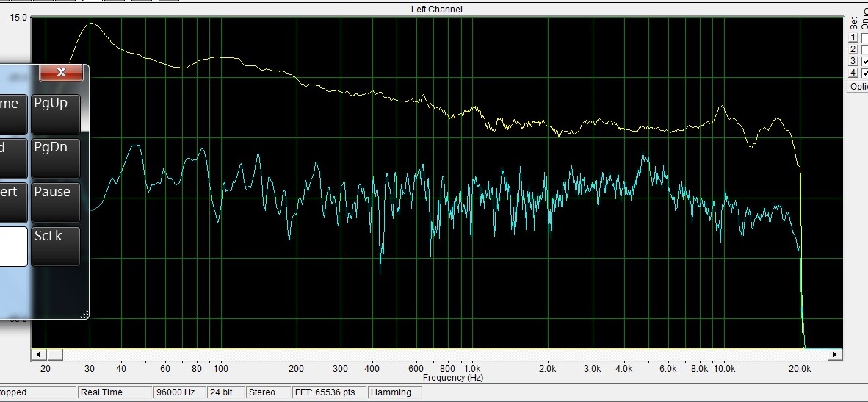The height and width of the screenshot is (402, 868).
Task: Enable the overlay 1 On checkbox
Action: [864, 37]
